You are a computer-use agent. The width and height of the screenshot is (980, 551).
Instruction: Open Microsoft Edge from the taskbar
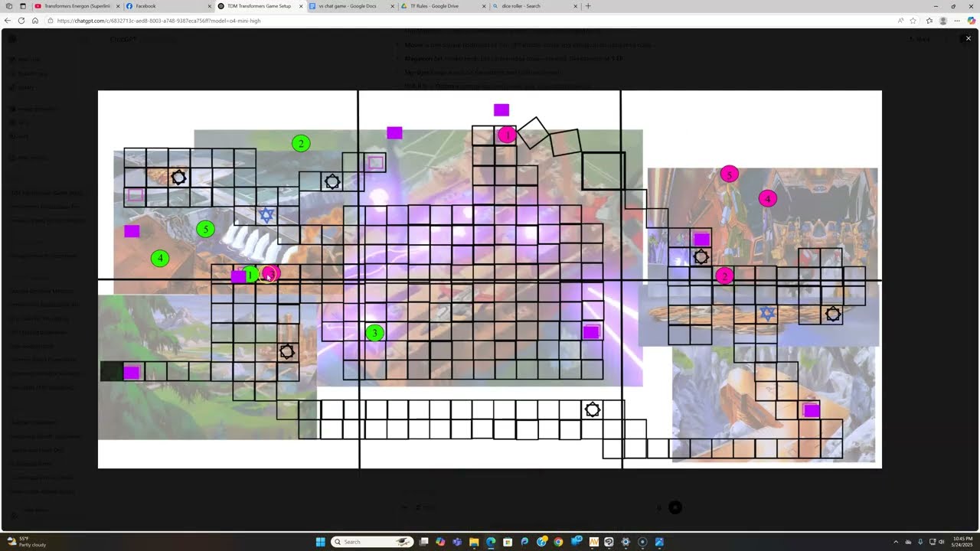click(491, 542)
